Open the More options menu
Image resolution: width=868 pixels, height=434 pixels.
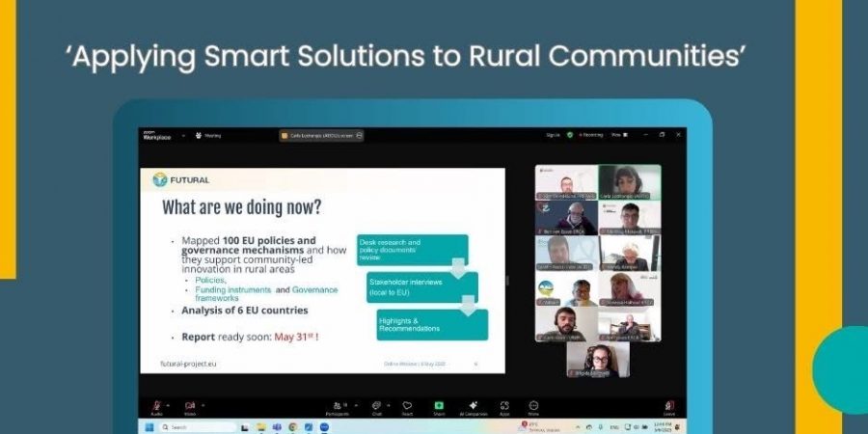click(533, 406)
